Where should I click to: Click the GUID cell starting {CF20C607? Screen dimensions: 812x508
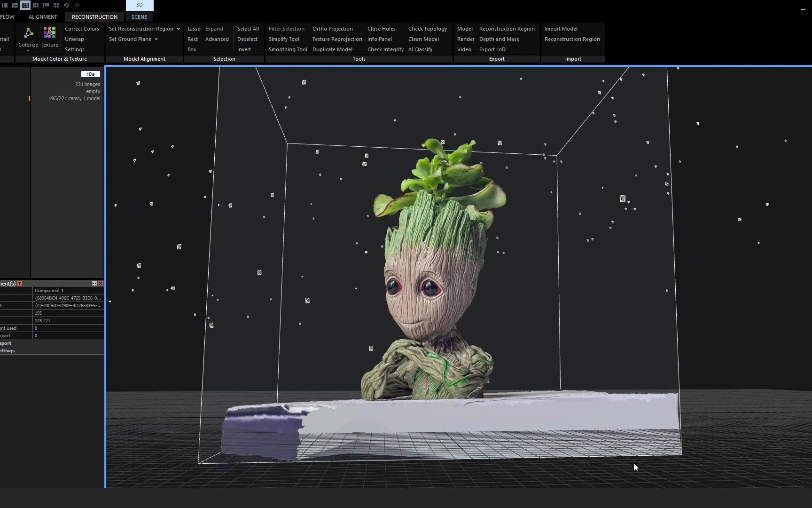68,305
